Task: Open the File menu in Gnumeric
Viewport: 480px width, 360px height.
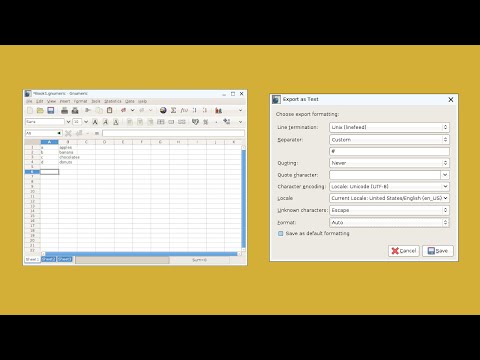Action: [x=29, y=101]
